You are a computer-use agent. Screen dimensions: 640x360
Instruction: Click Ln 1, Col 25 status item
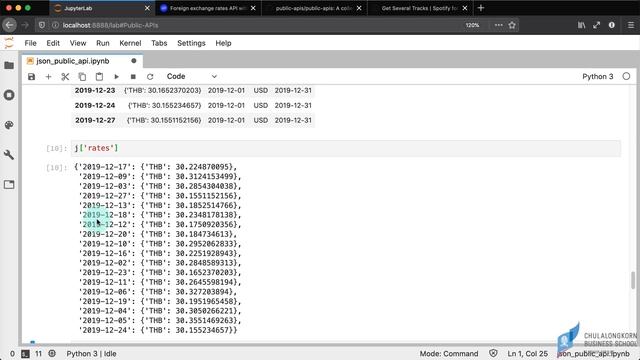[x=527, y=353]
